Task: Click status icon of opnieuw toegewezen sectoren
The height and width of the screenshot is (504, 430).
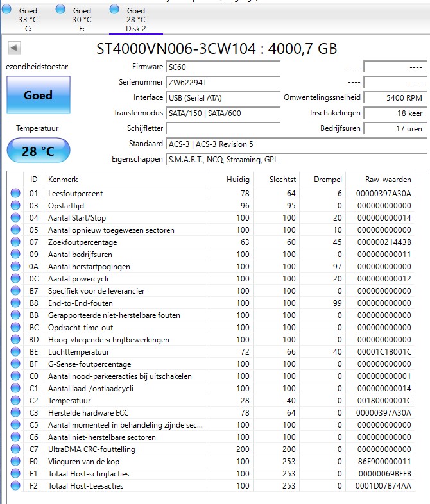Action: point(15,230)
